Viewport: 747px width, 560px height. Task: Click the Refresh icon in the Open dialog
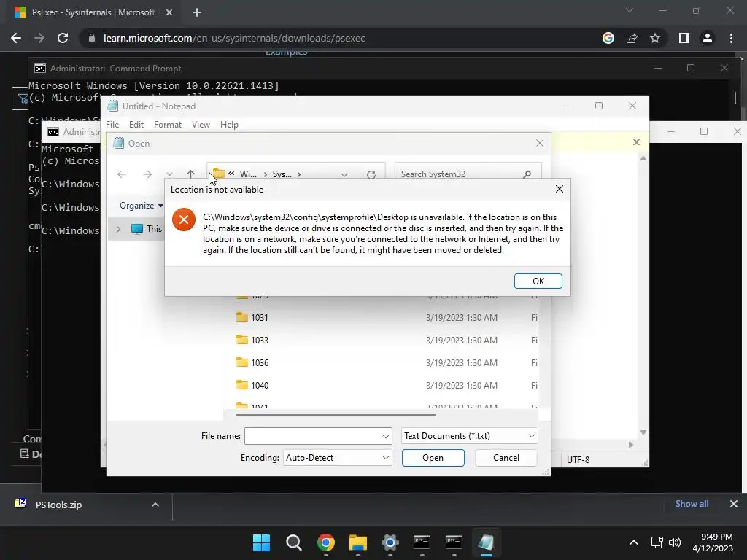coord(371,174)
